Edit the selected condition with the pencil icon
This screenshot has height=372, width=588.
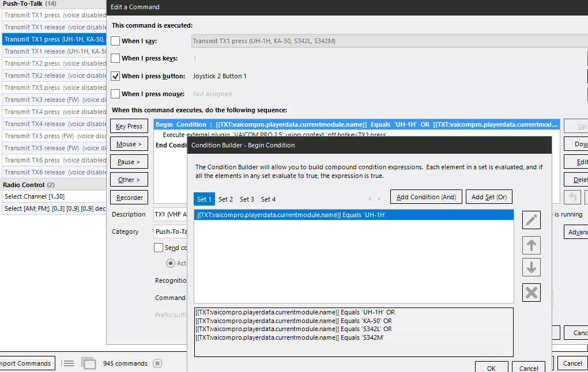pos(532,219)
